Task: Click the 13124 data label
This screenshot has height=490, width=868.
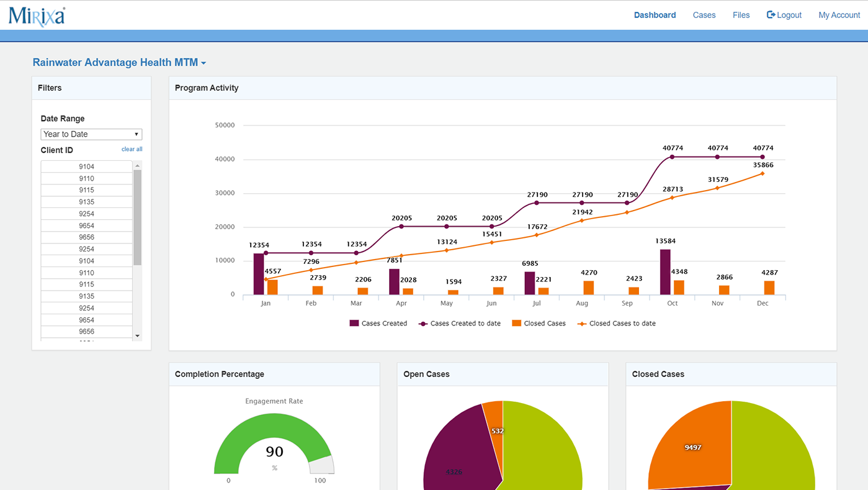Action: pyautogui.click(x=447, y=242)
